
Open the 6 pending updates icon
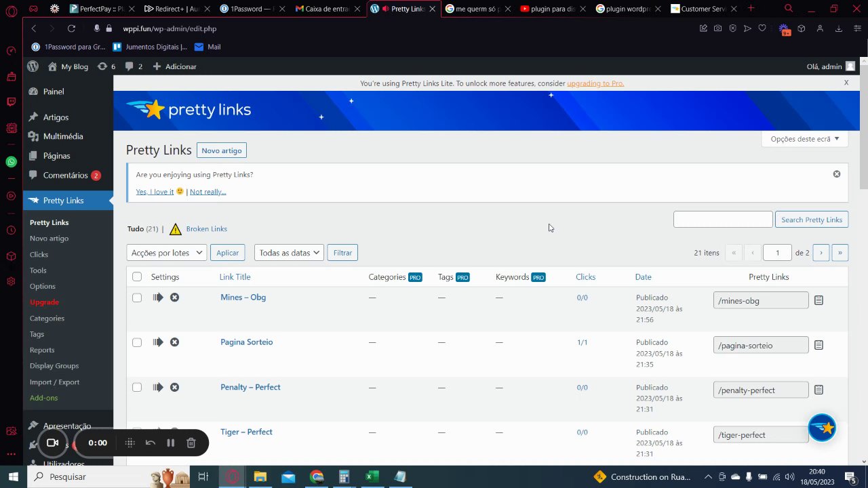(x=106, y=66)
